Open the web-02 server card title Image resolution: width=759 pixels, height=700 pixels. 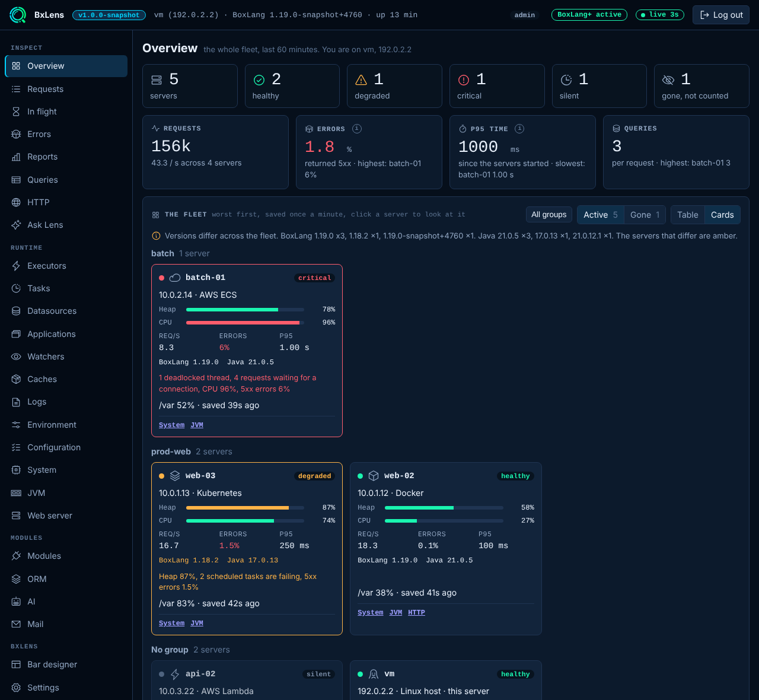[x=399, y=476]
